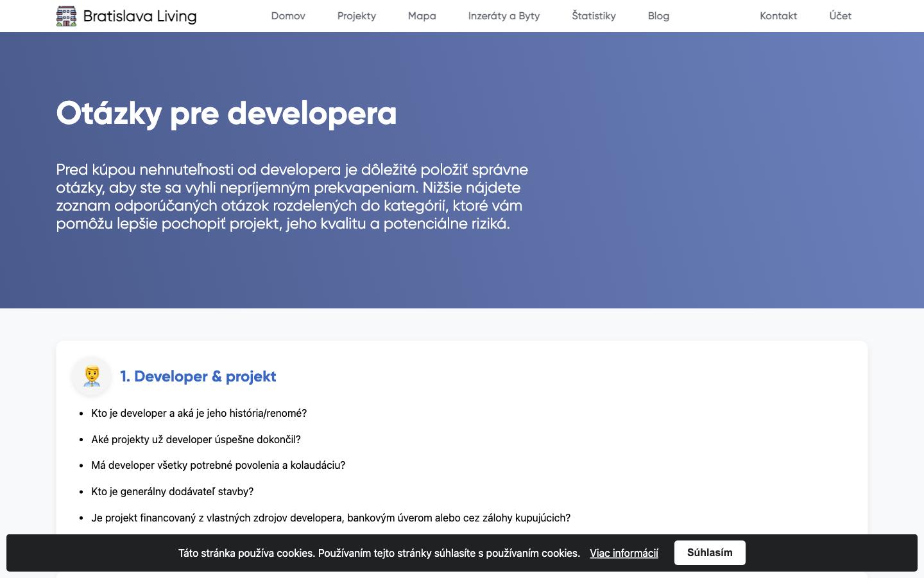This screenshot has height=578, width=924.
Task: Open the Účet account page
Action: (x=840, y=16)
